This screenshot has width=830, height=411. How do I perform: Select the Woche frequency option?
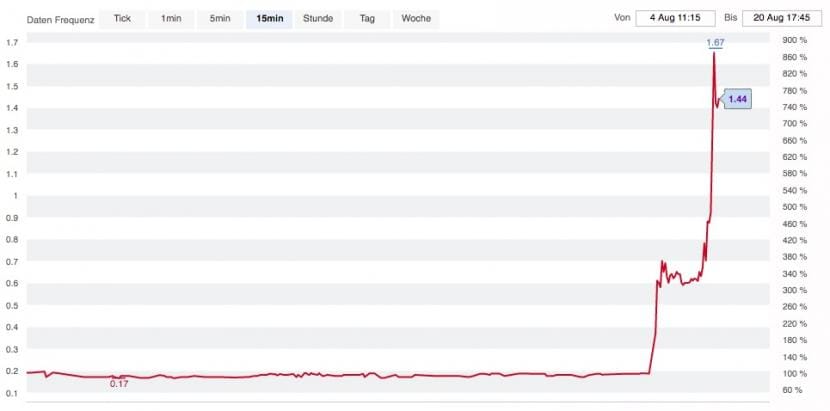pyautogui.click(x=414, y=19)
